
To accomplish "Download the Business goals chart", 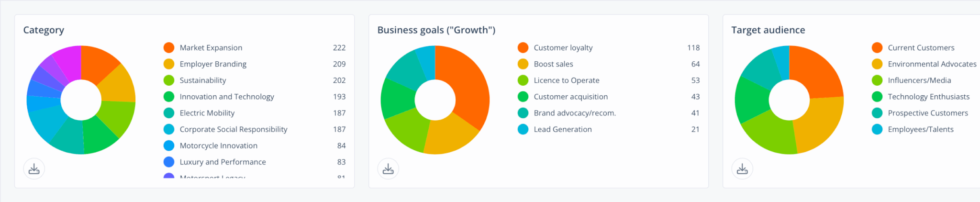I will pos(388,169).
